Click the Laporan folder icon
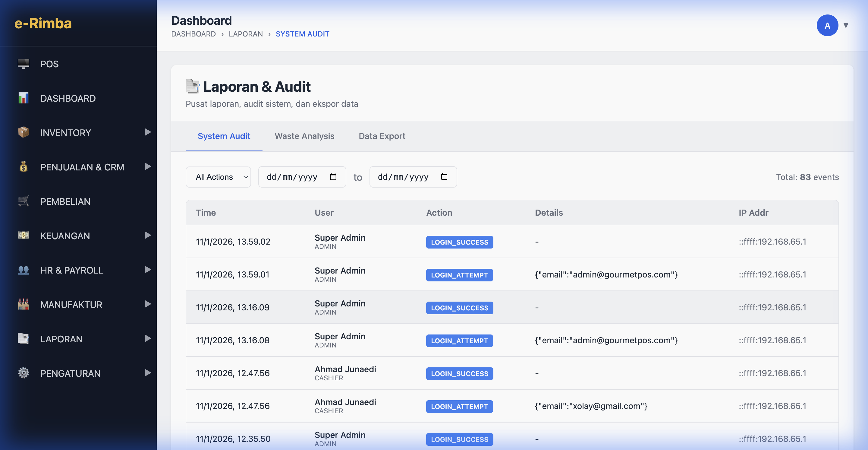Viewport: 868px width, 450px height. point(23,338)
